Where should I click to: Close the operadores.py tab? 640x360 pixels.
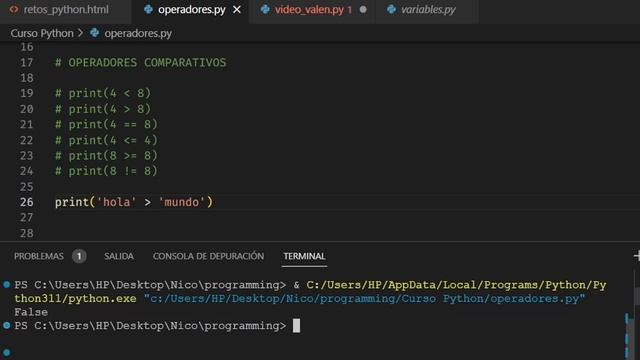237,10
